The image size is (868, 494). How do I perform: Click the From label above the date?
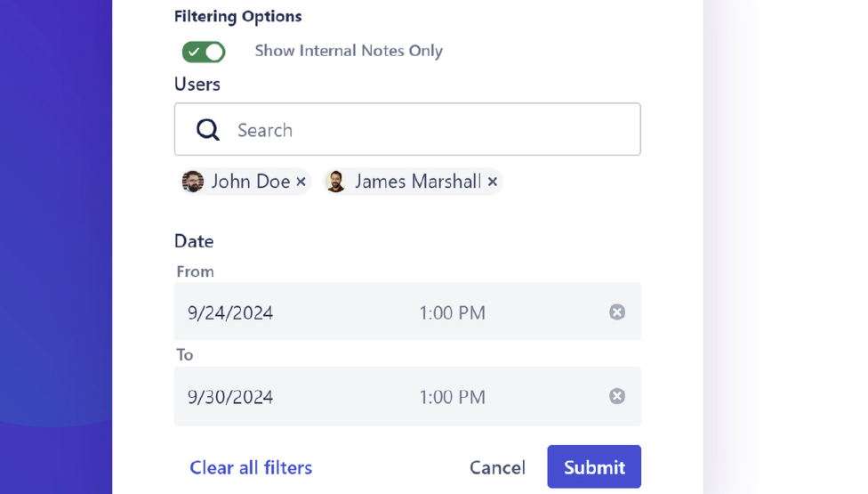pyautogui.click(x=196, y=271)
